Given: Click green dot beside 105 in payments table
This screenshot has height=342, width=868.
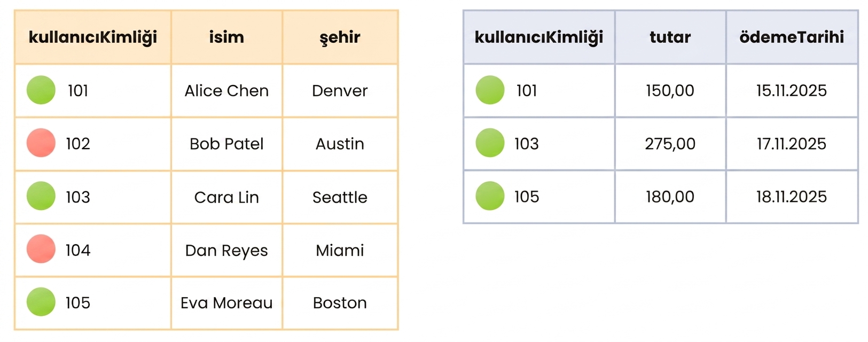Looking at the screenshot, I should click(490, 196).
